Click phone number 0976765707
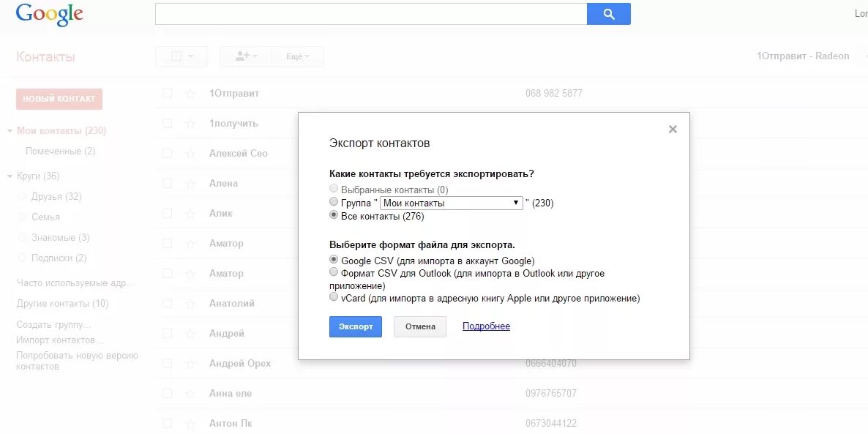Viewport: 868px width, 434px height. 551,394
